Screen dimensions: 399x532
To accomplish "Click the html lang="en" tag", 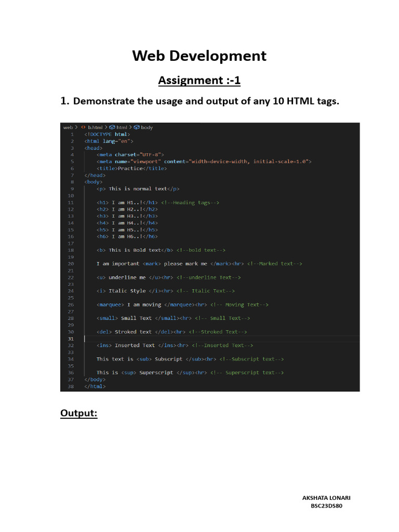I will [109, 141].
